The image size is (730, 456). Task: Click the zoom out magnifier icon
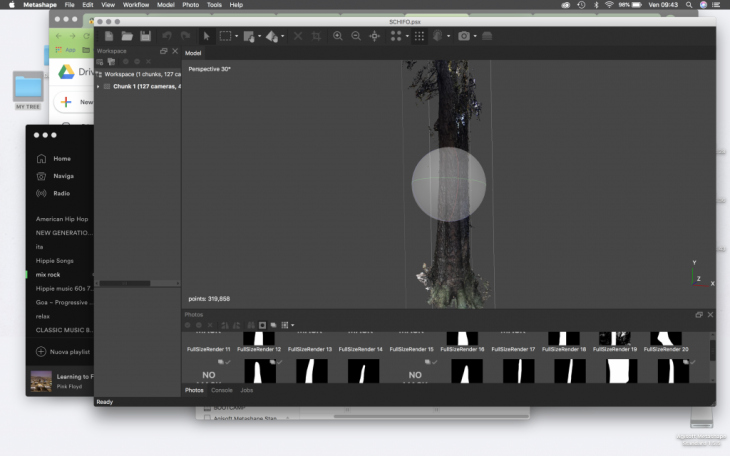pyautogui.click(x=356, y=36)
